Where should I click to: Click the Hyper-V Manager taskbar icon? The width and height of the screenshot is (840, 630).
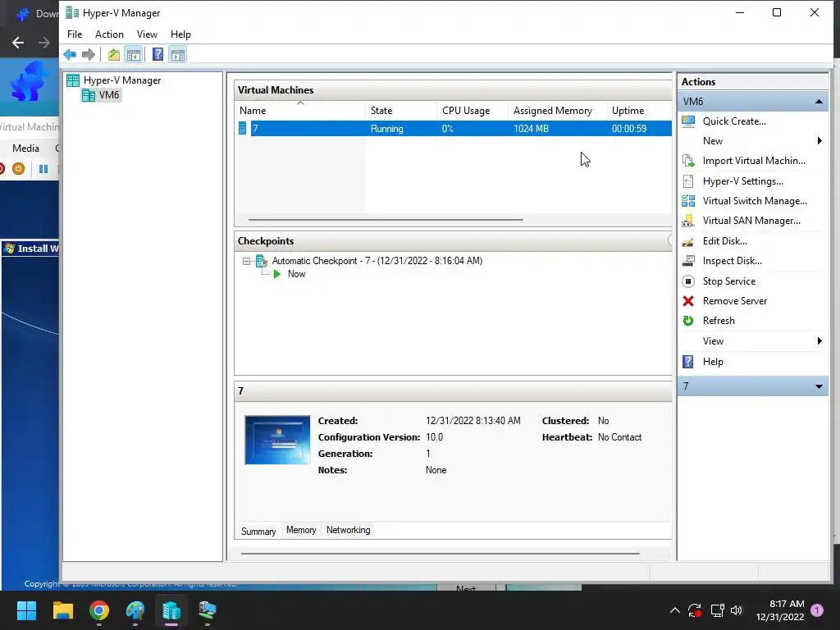pos(171,610)
